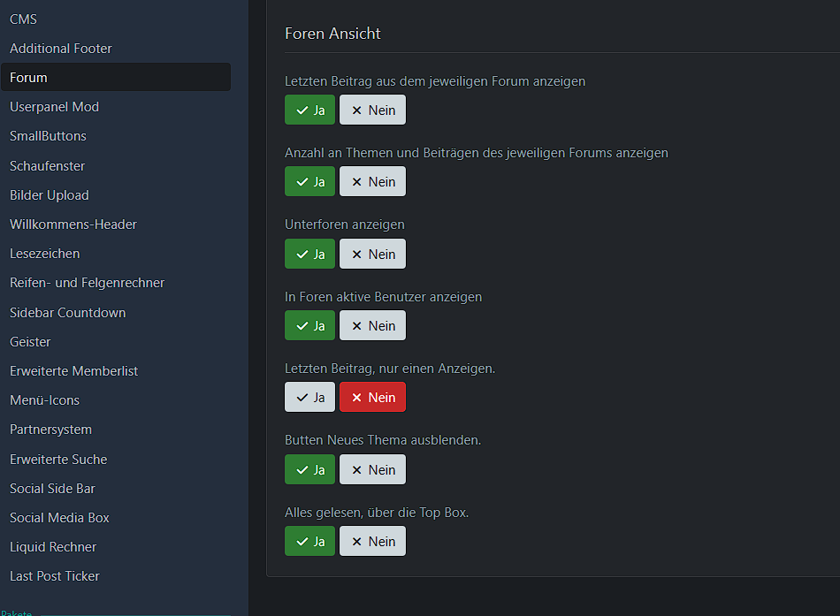This screenshot has height=616, width=840.
Task: Open Bilder Upload section
Action: click(50, 195)
